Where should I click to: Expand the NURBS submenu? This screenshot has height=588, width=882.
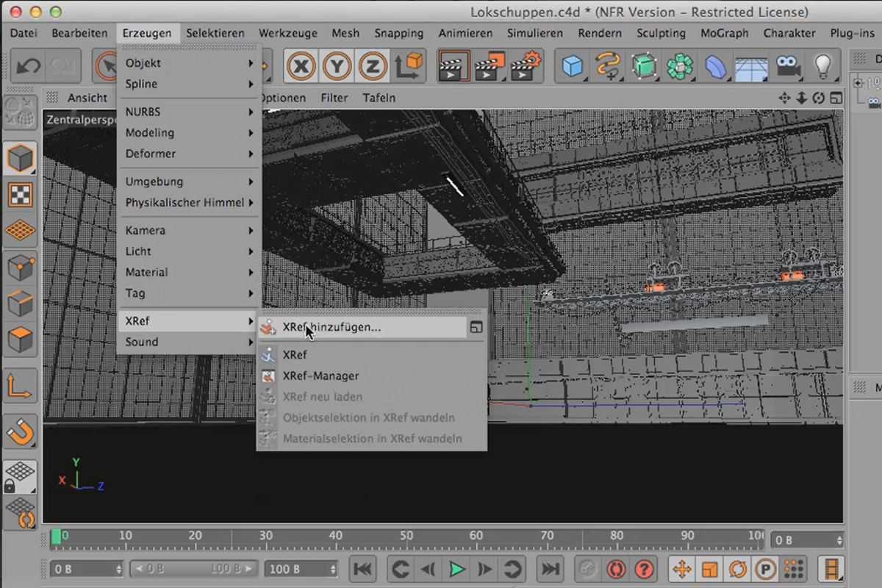189,112
